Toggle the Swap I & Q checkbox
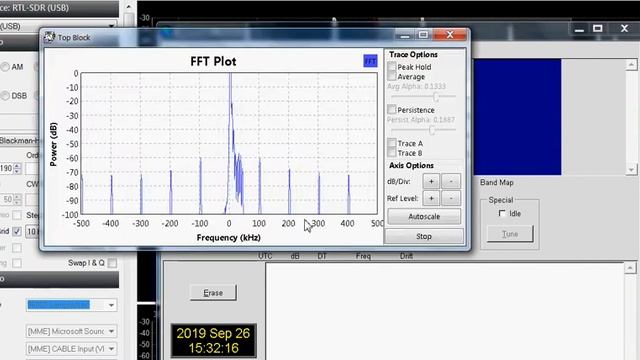The height and width of the screenshot is (360, 640). click(112, 263)
